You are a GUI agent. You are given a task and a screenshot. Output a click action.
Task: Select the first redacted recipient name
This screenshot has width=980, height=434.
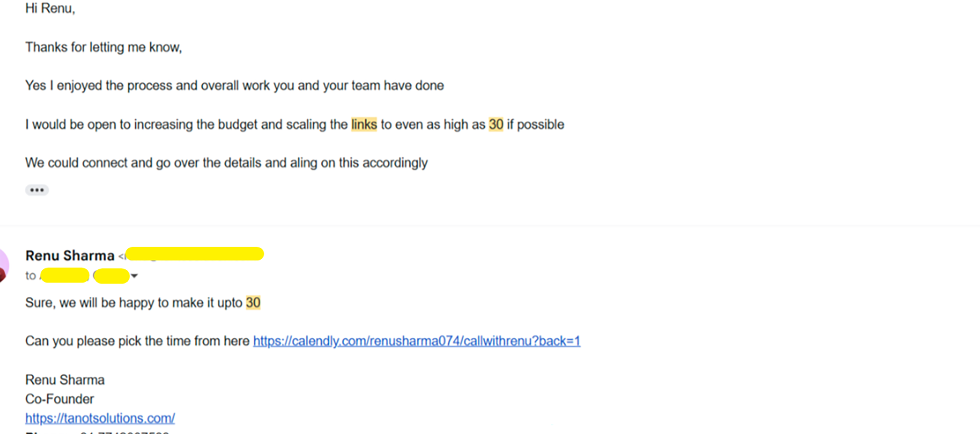tap(65, 275)
